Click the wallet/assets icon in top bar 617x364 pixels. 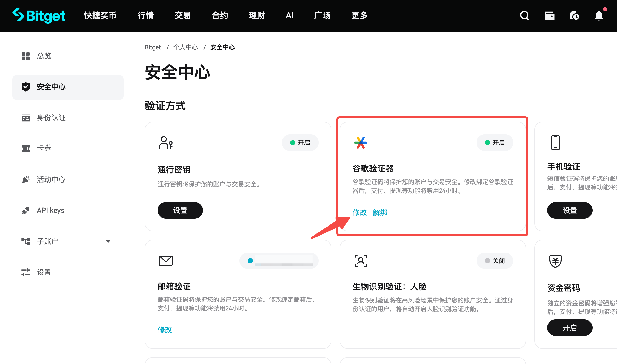coord(550,15)
